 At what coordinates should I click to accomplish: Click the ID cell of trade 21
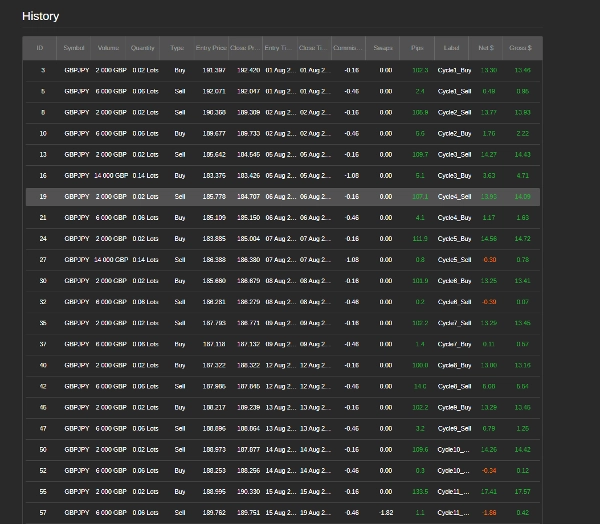pos(43,218)
